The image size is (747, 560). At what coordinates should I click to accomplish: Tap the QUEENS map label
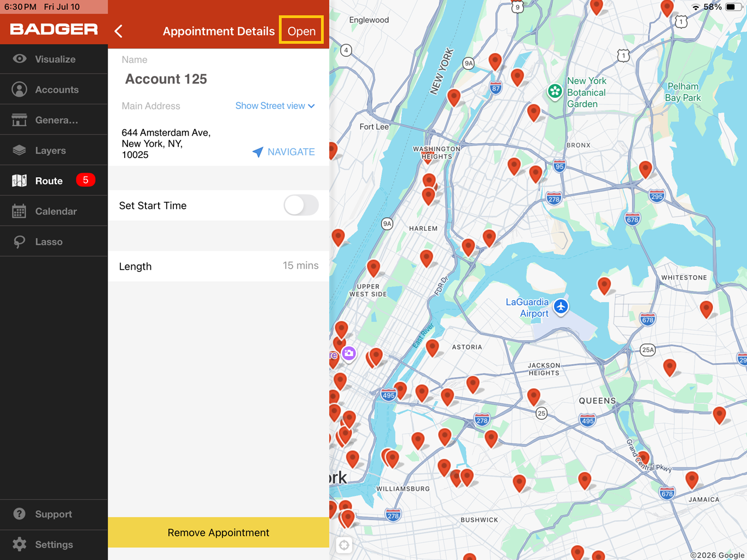[597, 400]
